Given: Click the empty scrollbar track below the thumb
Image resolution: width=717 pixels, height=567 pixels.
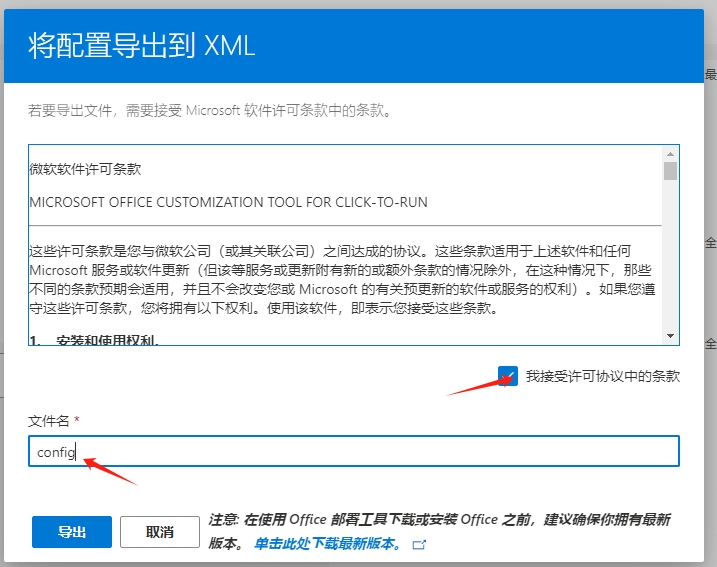Looking at the screenshot, I should click(670, 260).
